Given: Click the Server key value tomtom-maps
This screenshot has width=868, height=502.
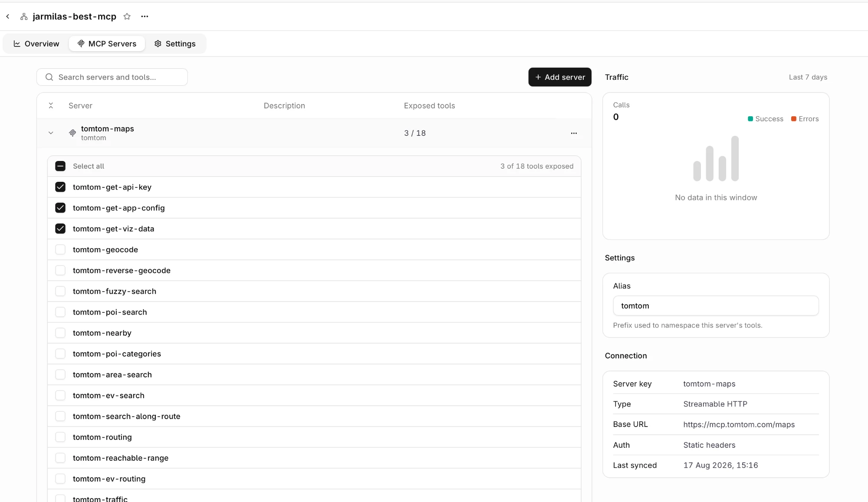Looking at the screenshot, I should click(710, 384).
